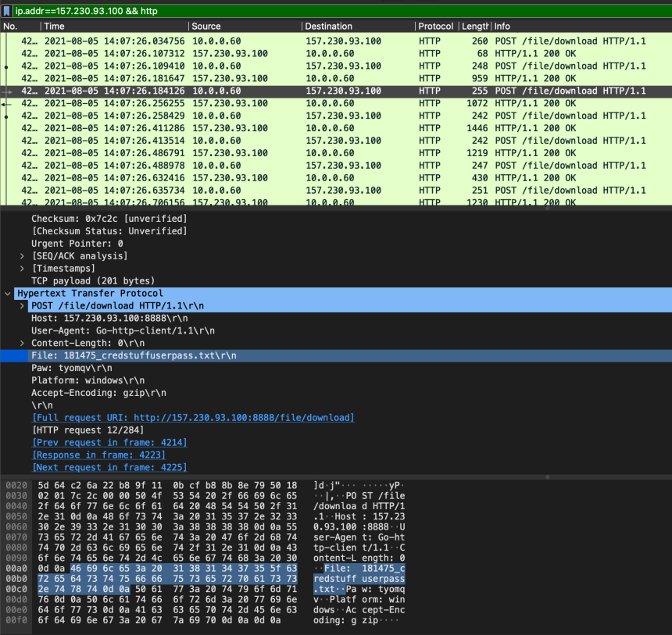Sort packets by the No. column header

coord(20,26)
